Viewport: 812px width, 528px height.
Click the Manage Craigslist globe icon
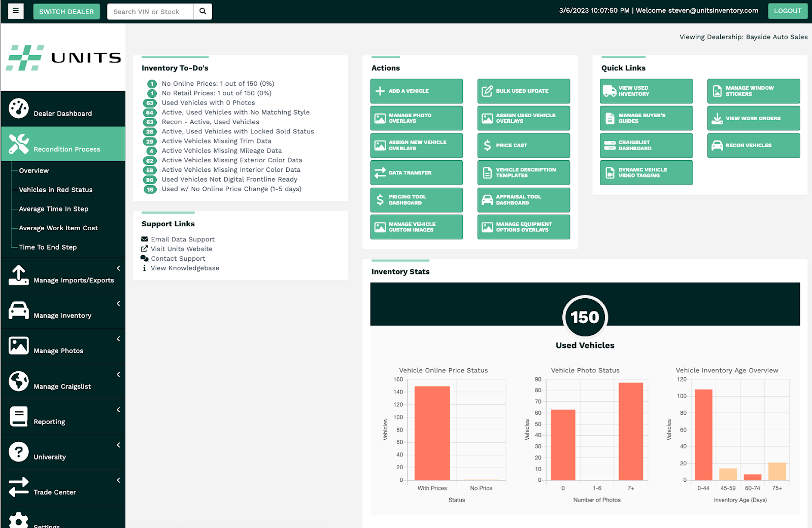pos(18,381)
